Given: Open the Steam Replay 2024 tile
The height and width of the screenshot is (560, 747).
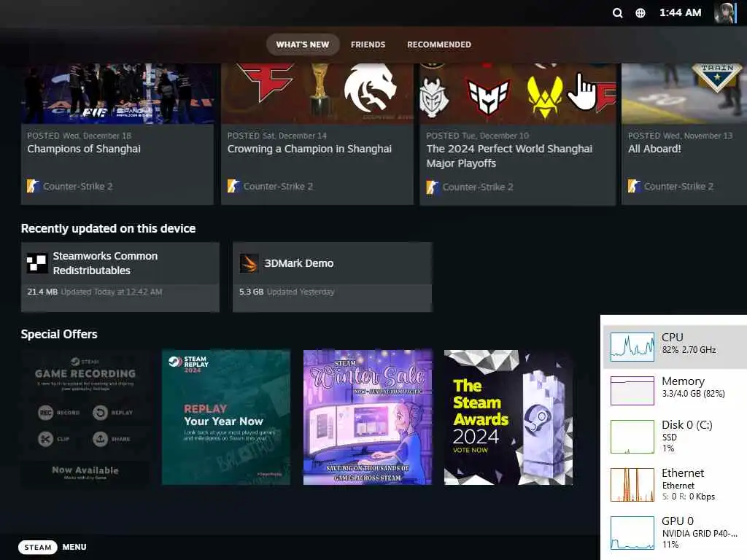Looking at the screenshot, I should click(226, 417).
